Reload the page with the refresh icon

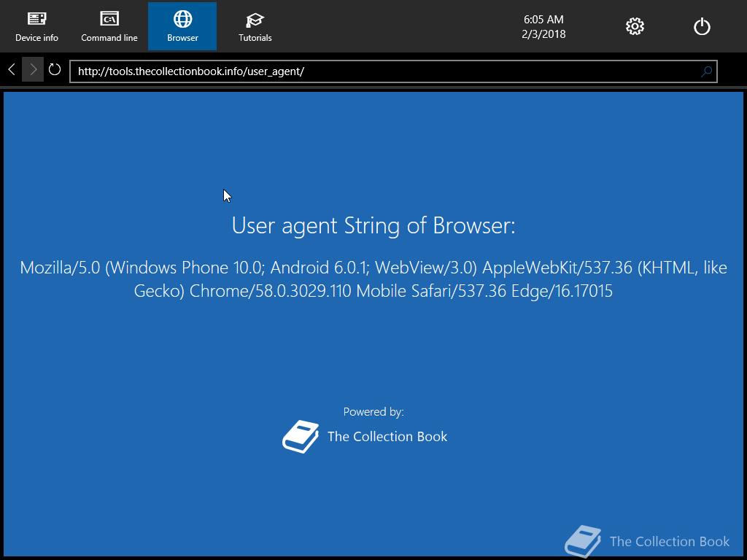coord(55,69)
